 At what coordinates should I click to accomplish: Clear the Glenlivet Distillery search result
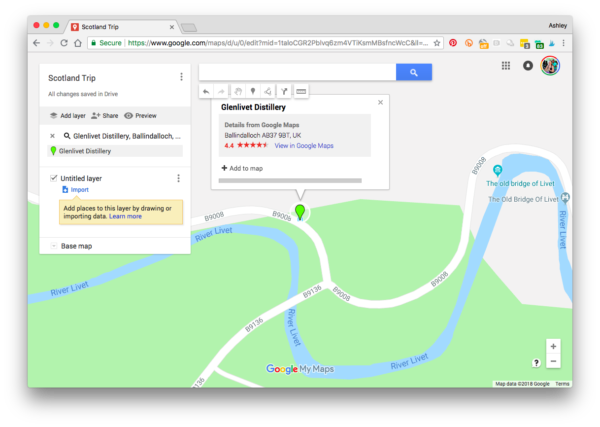(53, 136)
